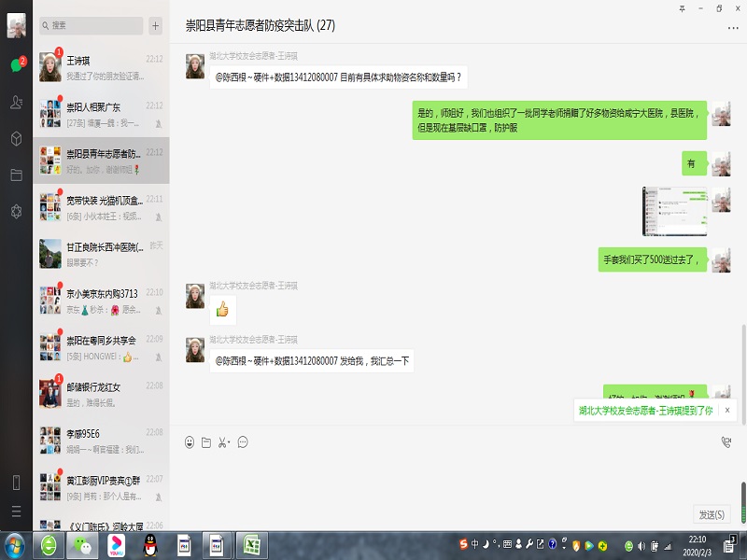747x560 pixels.
Task: Click the send file folder icon in chat toolbar
Action: [x=206, y=441]
